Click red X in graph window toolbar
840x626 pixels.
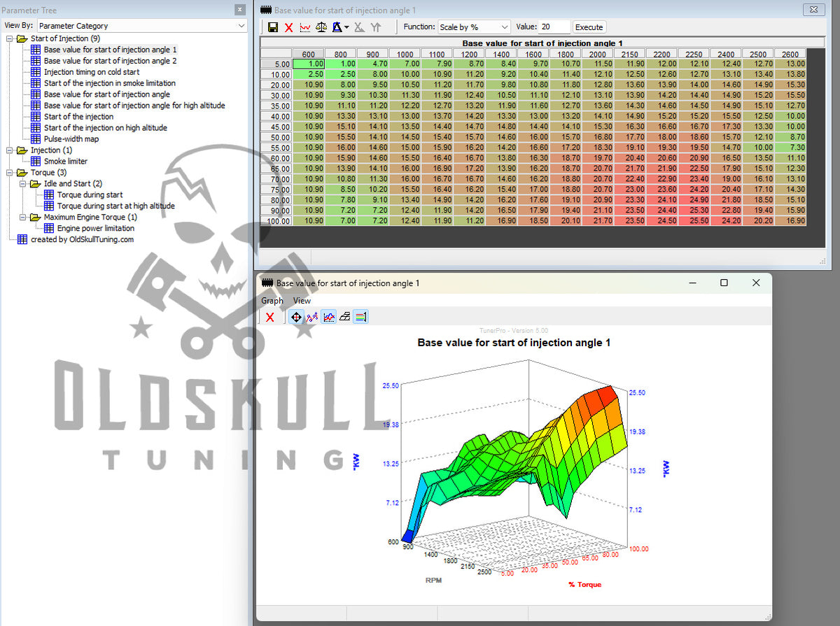[x=270, y=317]
